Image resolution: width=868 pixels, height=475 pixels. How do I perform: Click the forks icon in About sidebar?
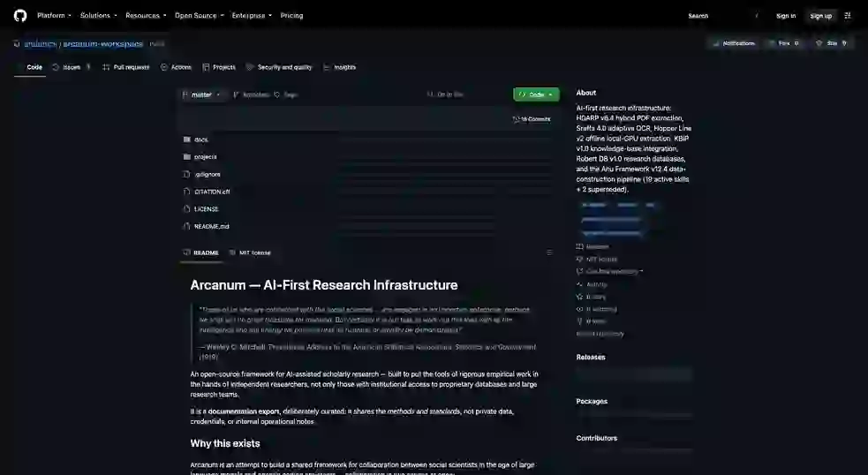(579, 321)
